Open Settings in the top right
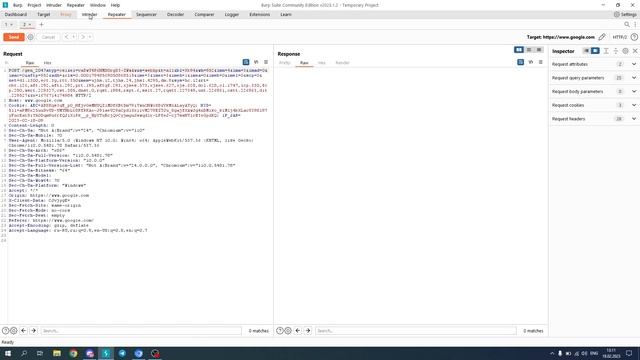Viewport: 640px width, 360px height. [x=625, y=14]
